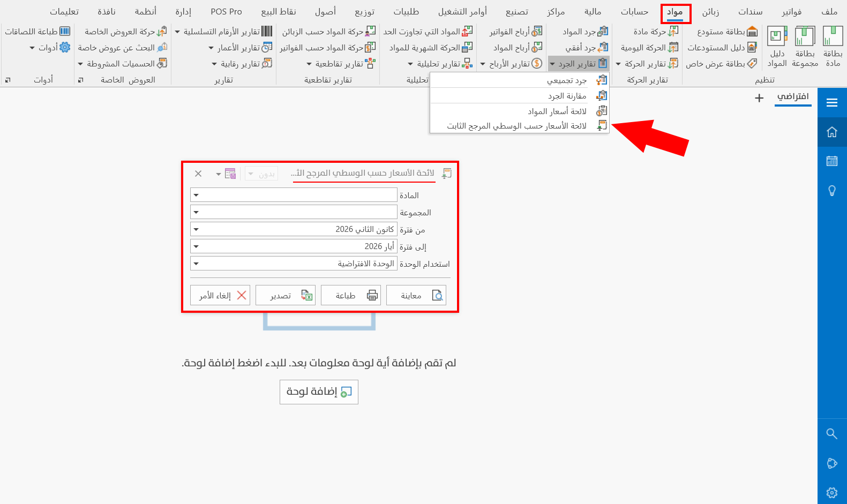Click the تصدير export button

[286, 295]
